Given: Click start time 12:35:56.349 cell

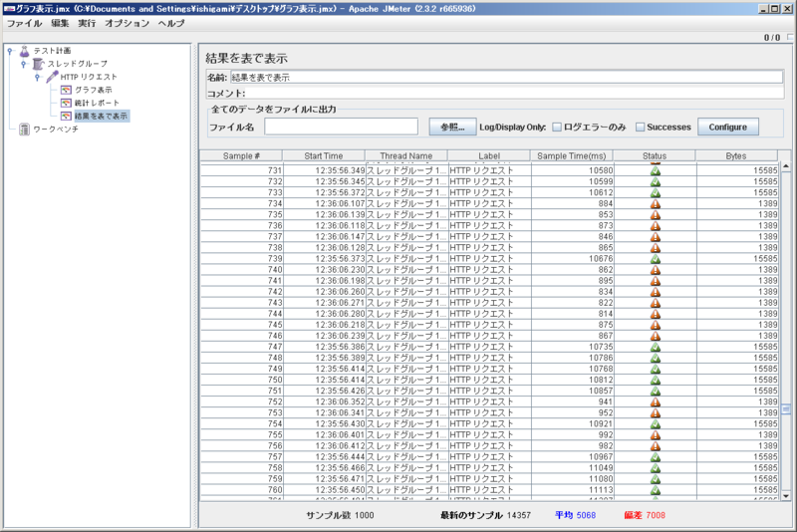Looking at the screenshot, I should pyautogui.click(x=324, y=170).
